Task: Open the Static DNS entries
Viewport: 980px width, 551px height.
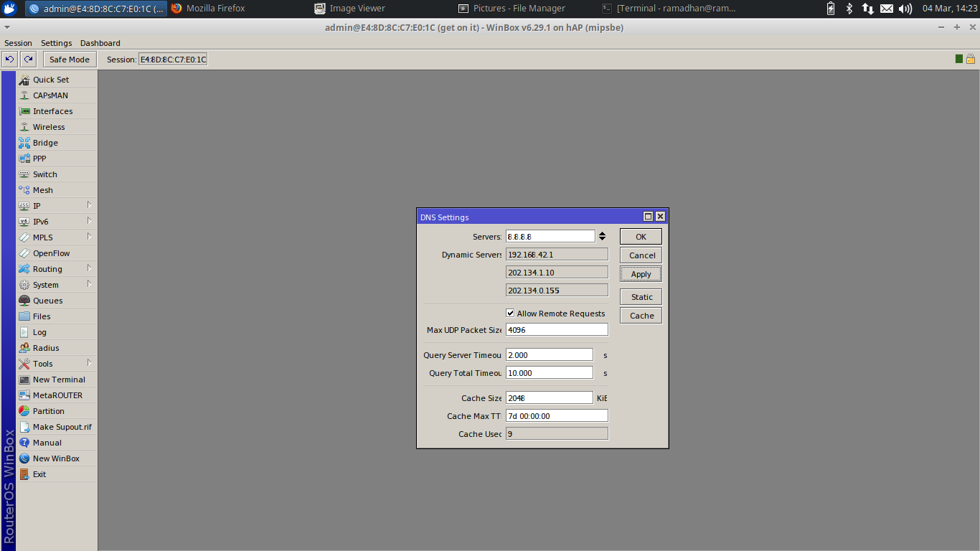Action: pos(640,296)
